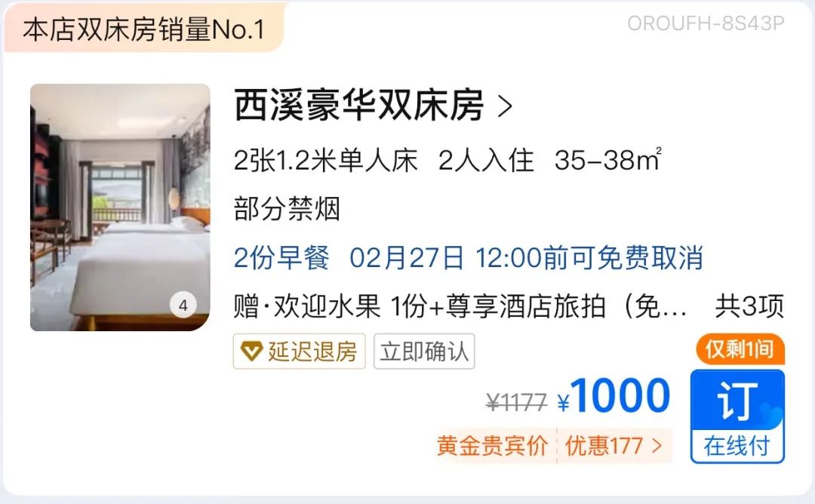This screenshot has height=504, width=815.
Task: Expand room details chevron beside the title
Action: coord(505,106)
